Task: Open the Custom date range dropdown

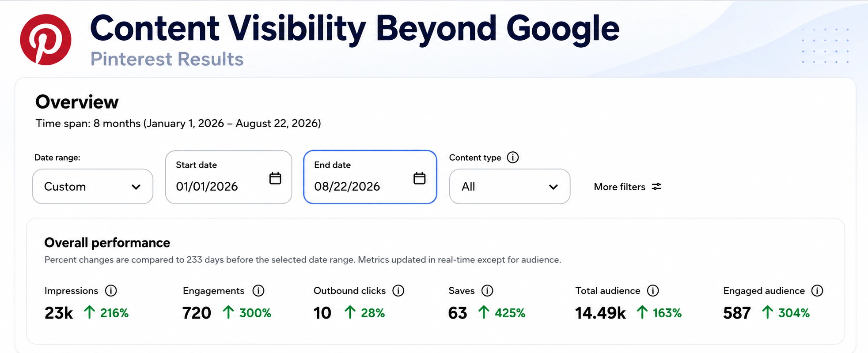Action: (x=93, y=187)
